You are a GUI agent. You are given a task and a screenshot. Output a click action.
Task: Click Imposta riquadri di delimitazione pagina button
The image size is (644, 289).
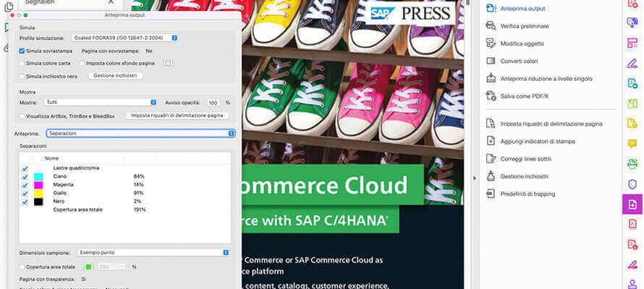click(177, 116)
